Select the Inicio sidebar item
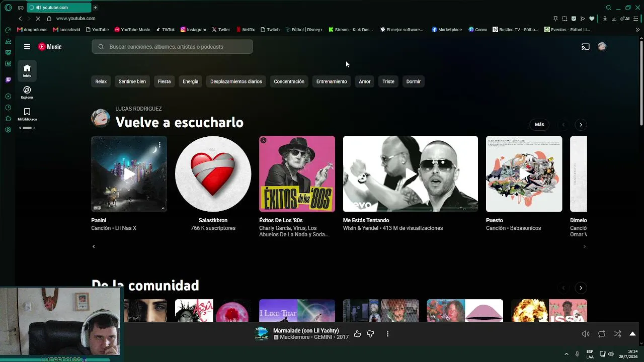Image resolution: width=644 pixels, height=362 pixels. (27, 70)
